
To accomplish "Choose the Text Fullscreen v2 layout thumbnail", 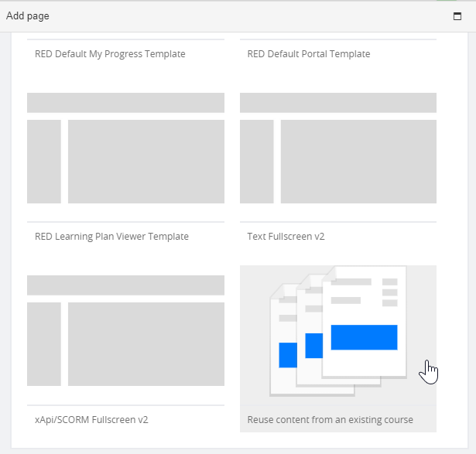I will tap(338, 148).
